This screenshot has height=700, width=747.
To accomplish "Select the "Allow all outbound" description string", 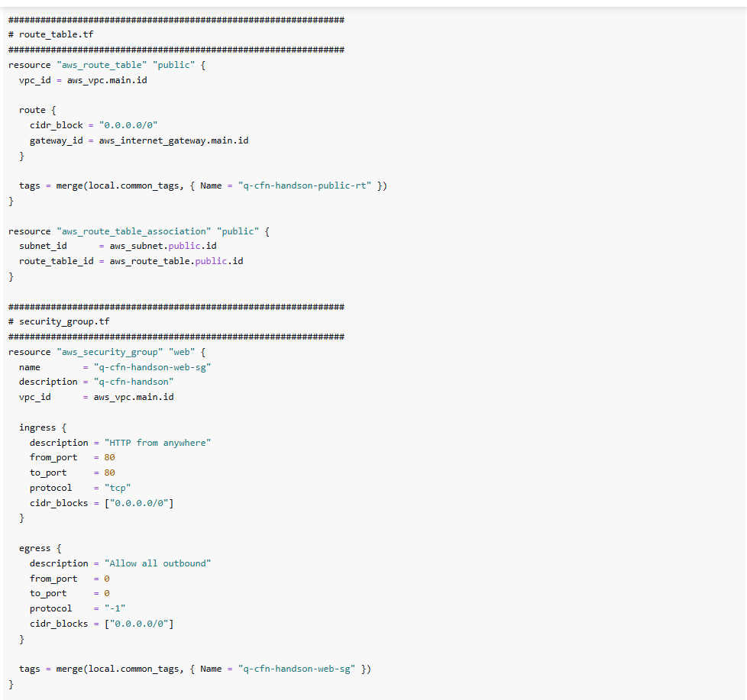I will [157, 564].
